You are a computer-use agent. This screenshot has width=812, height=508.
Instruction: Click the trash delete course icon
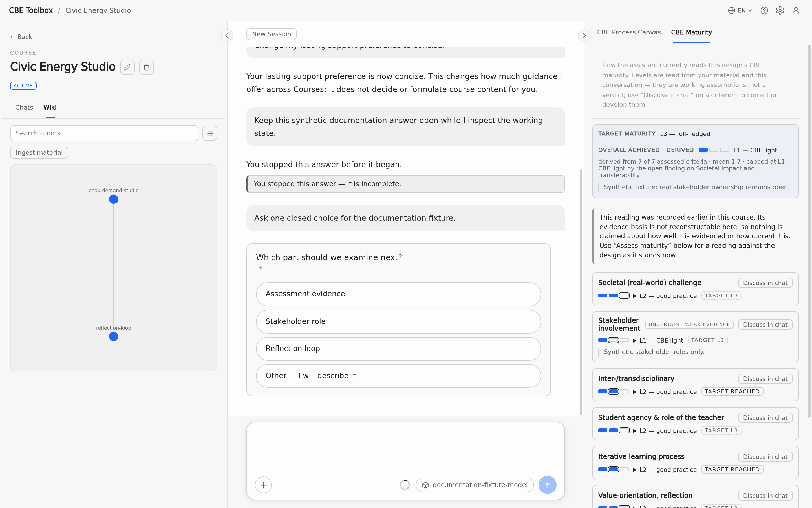coord(146,67)
